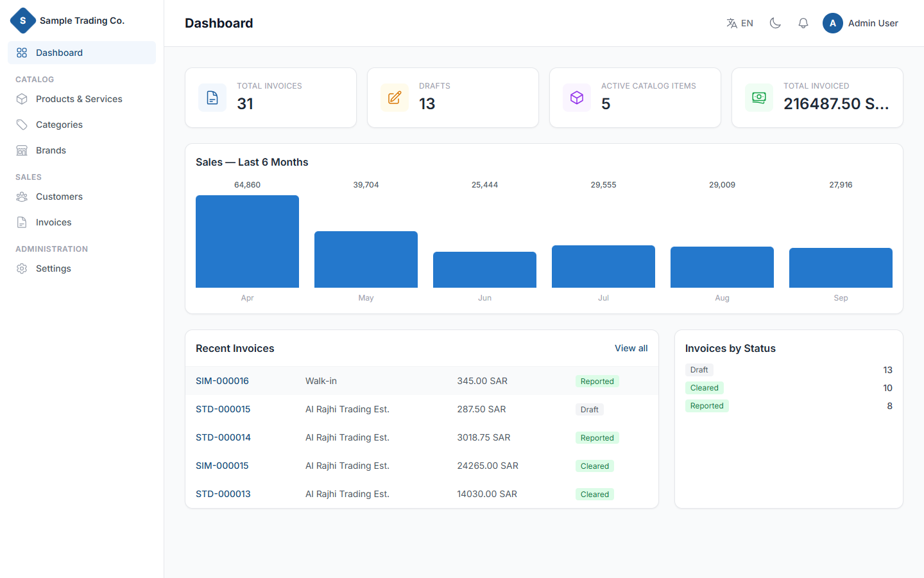Go to Invoices in the sidebar
Viewport: 924px width, 578px height.
[81, 222]
